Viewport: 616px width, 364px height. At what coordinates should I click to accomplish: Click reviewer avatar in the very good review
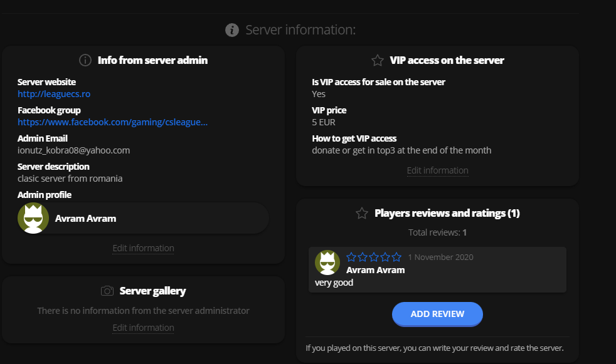coord(327,263)
